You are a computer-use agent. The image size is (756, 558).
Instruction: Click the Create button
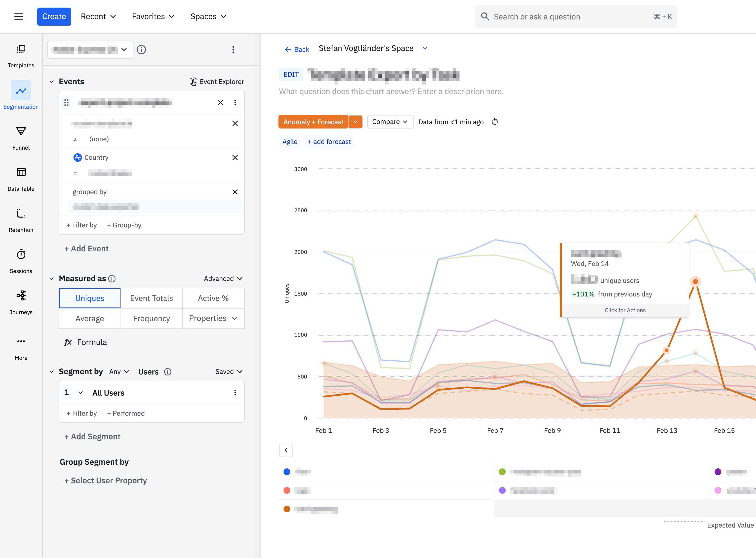[x=54, y=16]
